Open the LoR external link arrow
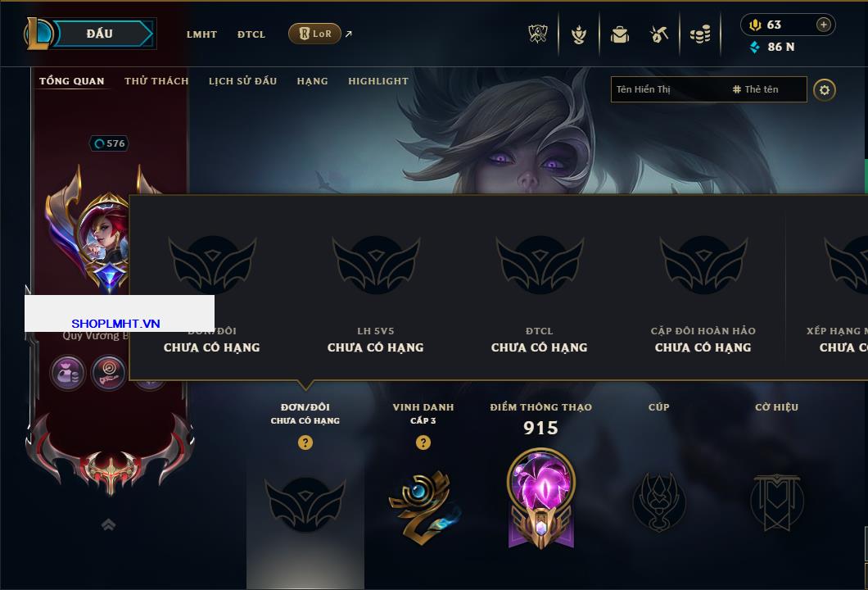The width and height of the screenshot is (868, 590). tap(349, 34)
